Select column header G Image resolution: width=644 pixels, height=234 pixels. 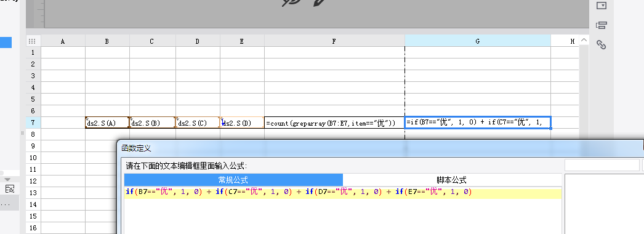[x=478, y=41]
